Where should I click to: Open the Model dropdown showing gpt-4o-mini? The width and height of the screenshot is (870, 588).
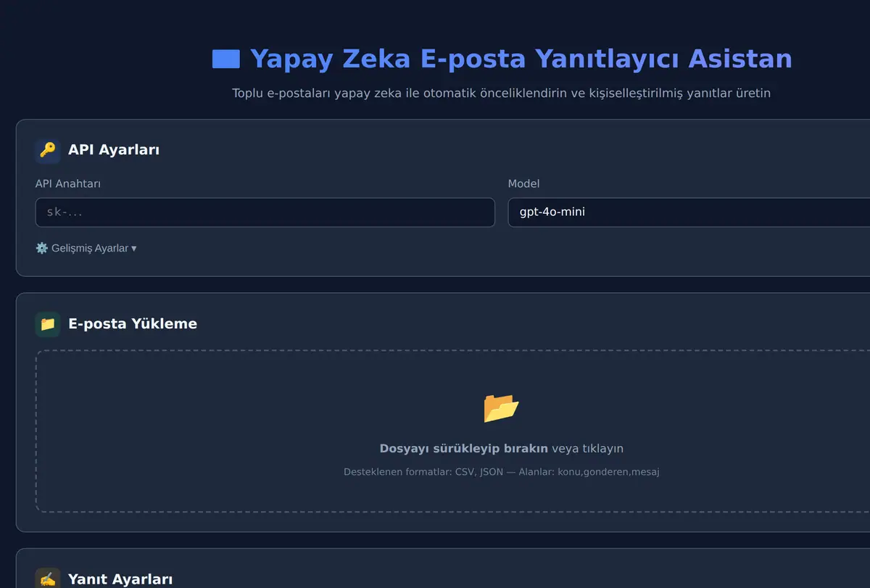point(689,212)
